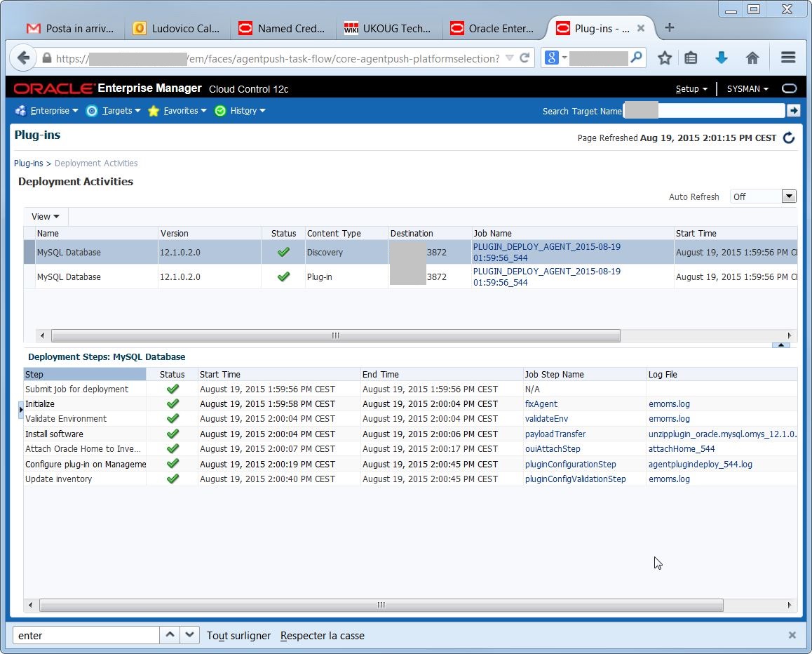Click the search magnifier icon

[x=636, y=57]
